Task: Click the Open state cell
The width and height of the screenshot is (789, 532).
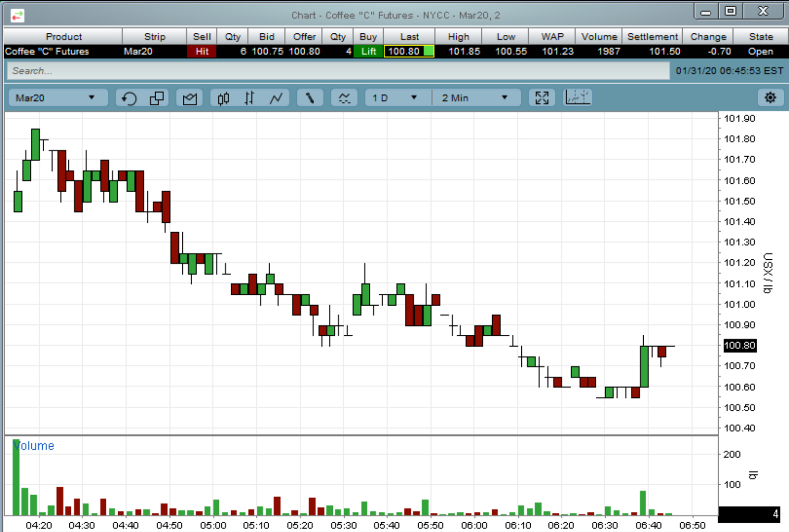Action: click(x=760, y=51)
